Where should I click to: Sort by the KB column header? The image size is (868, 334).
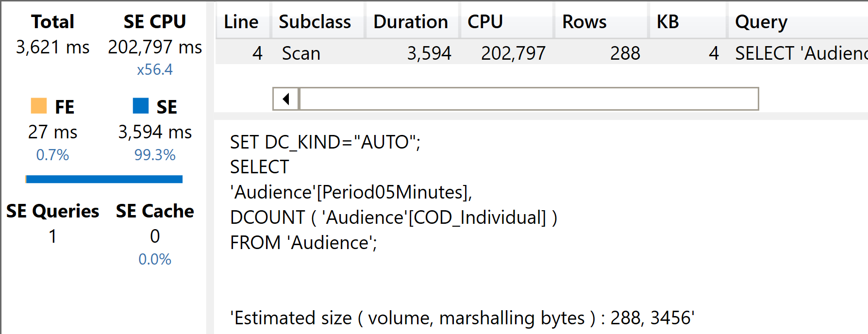(x=668, y=22)
